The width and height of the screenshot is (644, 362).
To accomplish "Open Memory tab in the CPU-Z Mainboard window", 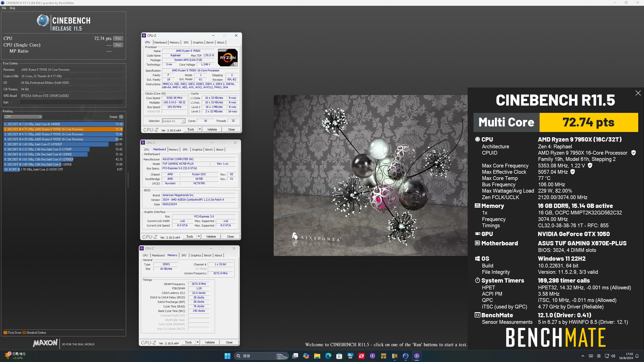I will pyautogui.click(x=174, y=150).
